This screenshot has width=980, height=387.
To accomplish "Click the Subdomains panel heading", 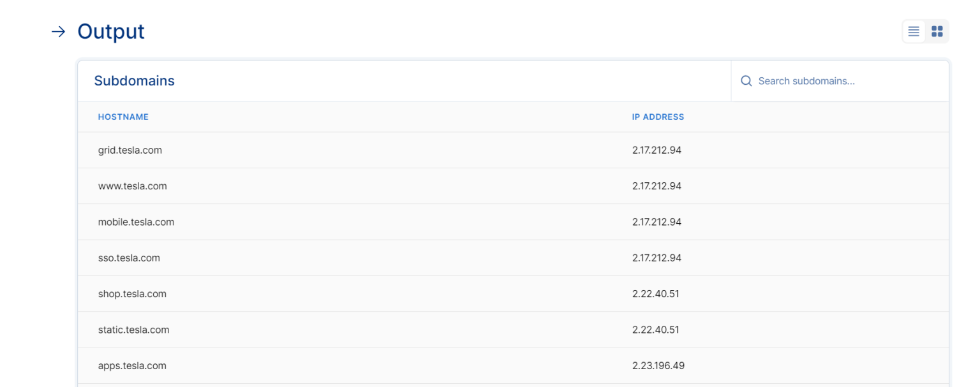I will pos(134,80).
